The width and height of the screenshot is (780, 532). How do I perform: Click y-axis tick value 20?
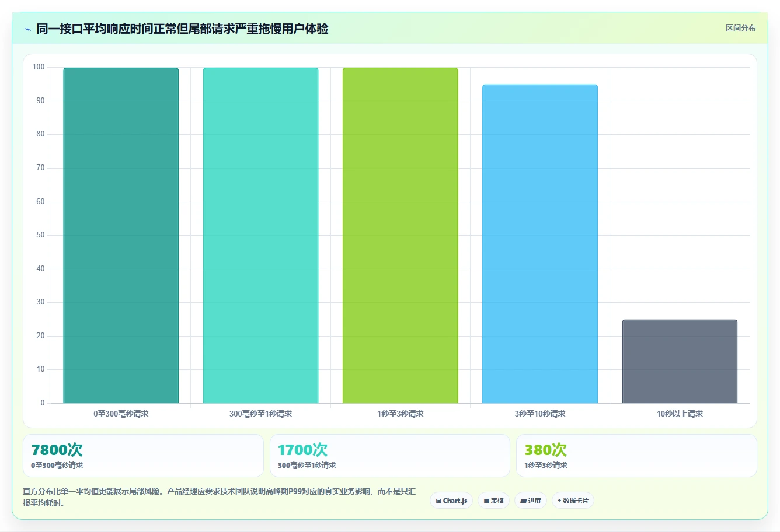tap(40, 336)
